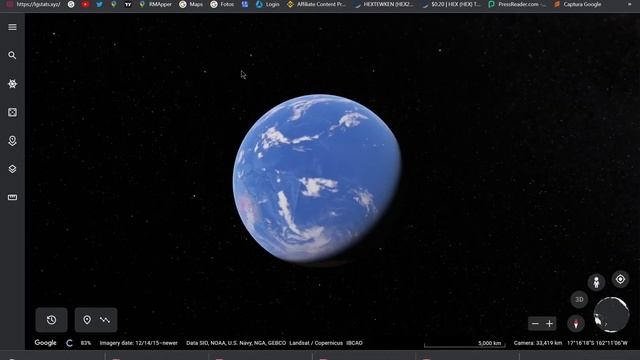Open the Twitter bookmark icon
This screenshot has height=360, width=640.
(99, 4)
